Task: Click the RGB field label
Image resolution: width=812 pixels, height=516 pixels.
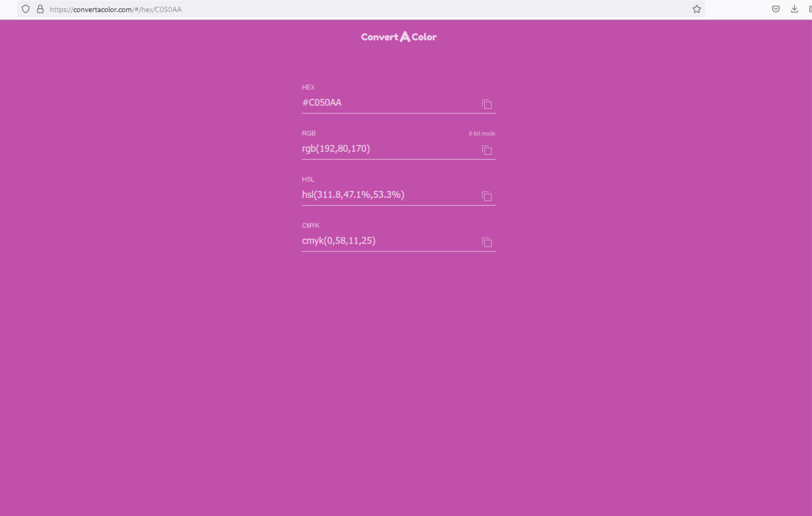Action: [x=309, y=133]
